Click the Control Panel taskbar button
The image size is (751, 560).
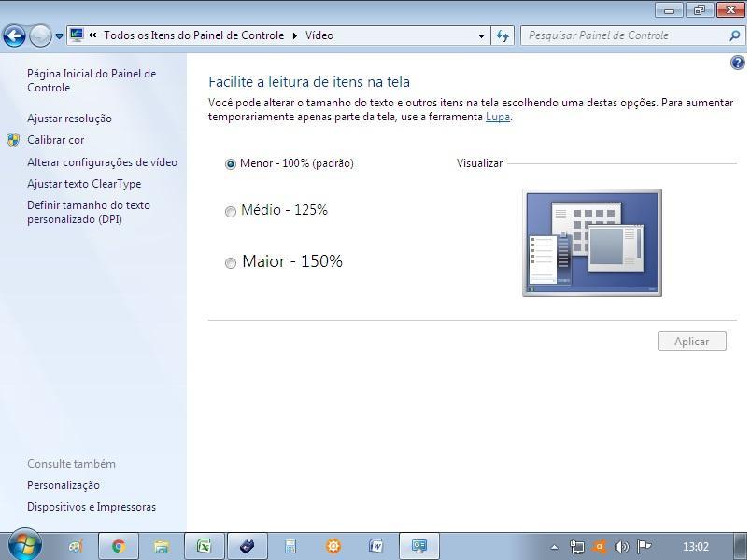[419, 546]
